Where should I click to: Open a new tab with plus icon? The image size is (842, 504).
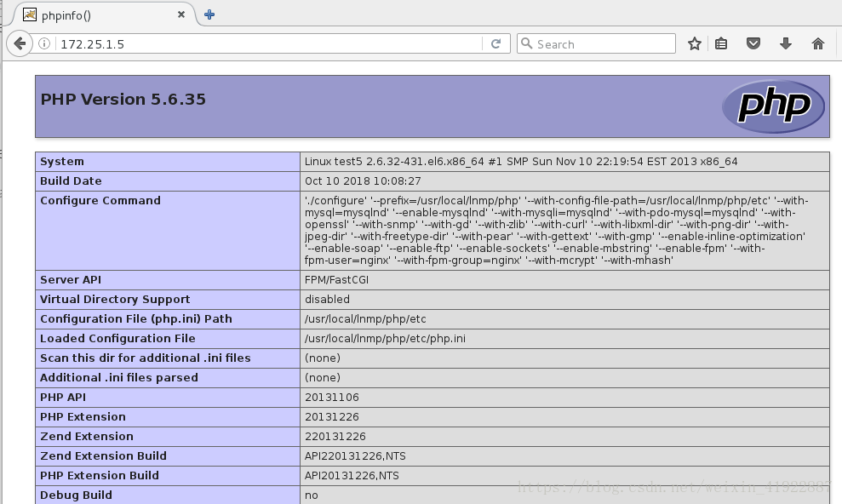click(209, 14)
